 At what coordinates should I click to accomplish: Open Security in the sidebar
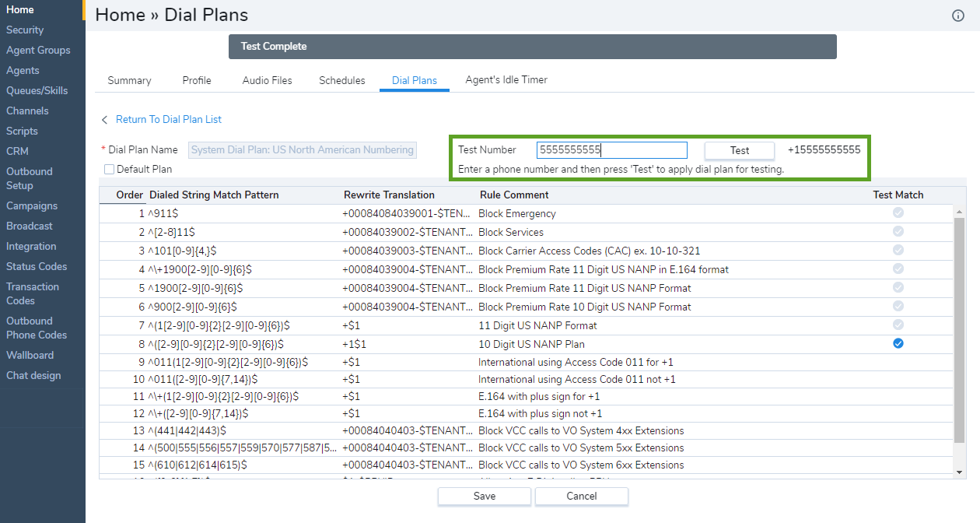pos(25,30)
